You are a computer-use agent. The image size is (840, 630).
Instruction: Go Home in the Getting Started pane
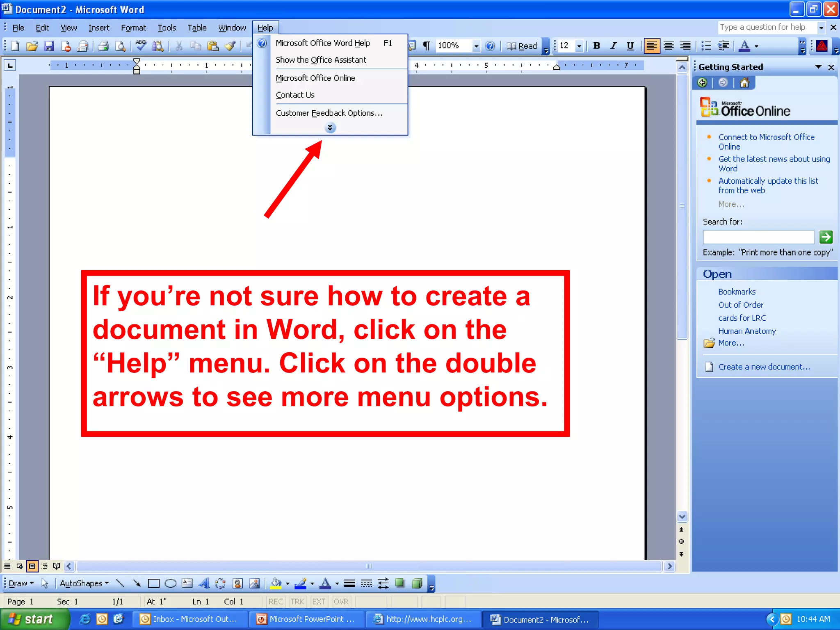tap(744, 83)
